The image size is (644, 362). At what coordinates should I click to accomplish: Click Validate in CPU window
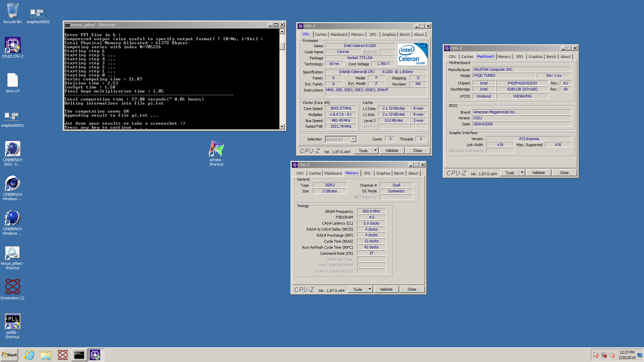click(x=392, y=150)
